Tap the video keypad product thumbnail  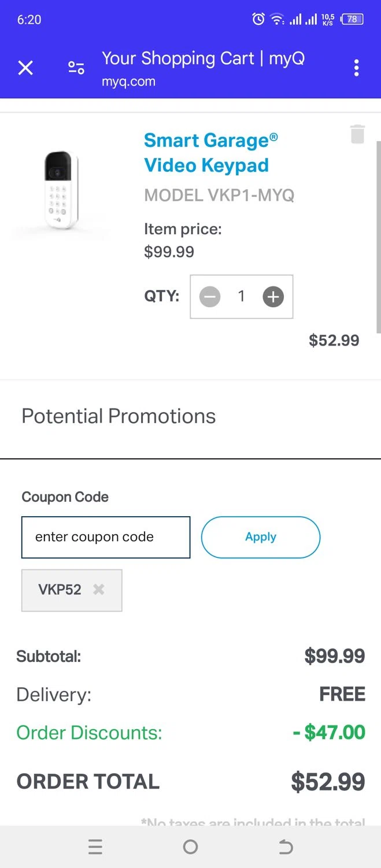point(61,190)
